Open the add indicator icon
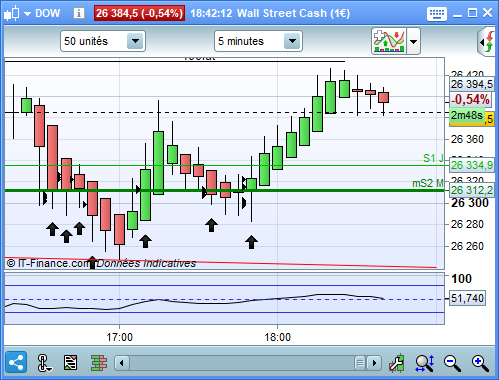This screenshot has width=499, height=380. click(x=389, y=41)
